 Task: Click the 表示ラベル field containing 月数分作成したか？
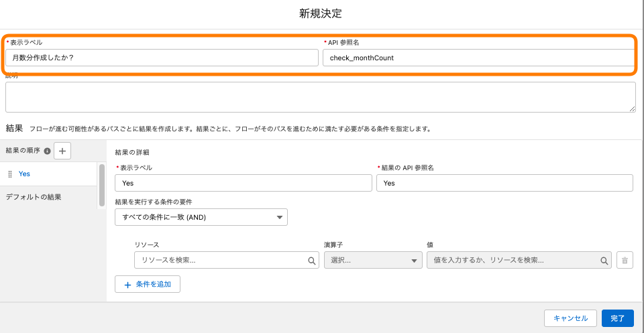click(162, 58)
